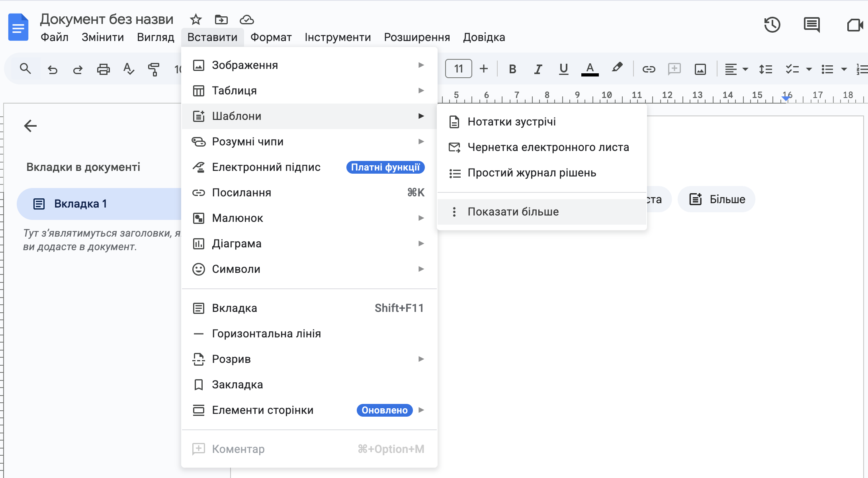Toggle italic formatting
Viewport: 868px width, 478px height.
click(538, 69)
